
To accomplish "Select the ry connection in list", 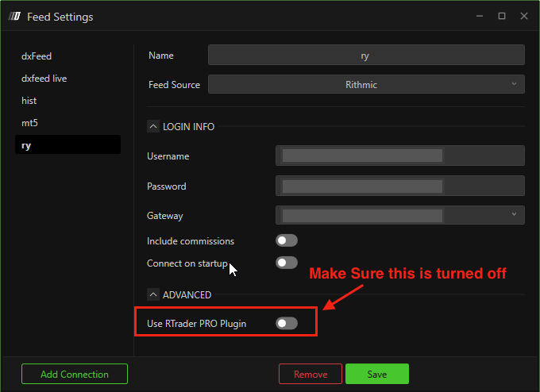I will pos(67,145).
